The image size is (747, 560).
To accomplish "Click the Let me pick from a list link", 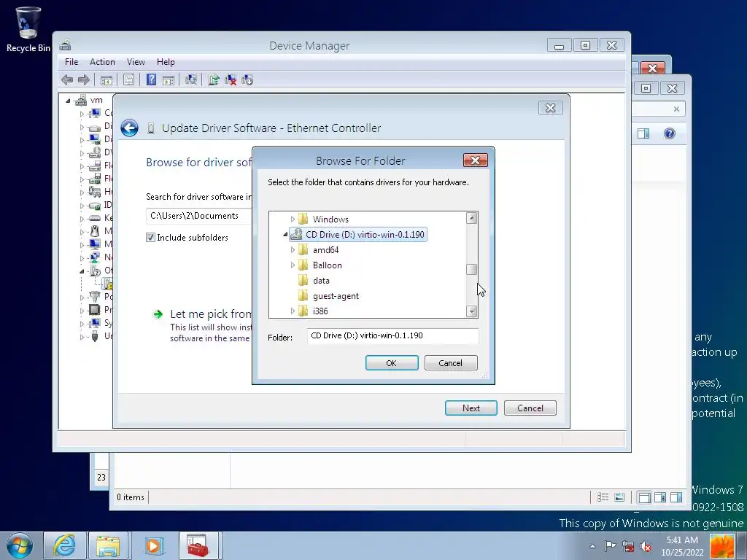I will [211, 314].
